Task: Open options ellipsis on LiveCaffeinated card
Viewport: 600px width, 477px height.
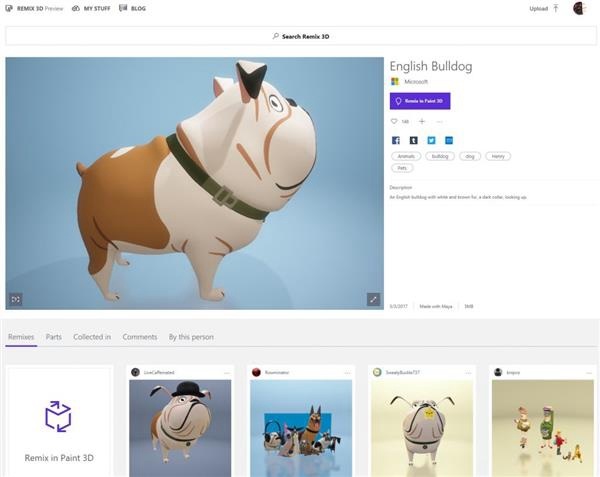Action: click(227, 373)
